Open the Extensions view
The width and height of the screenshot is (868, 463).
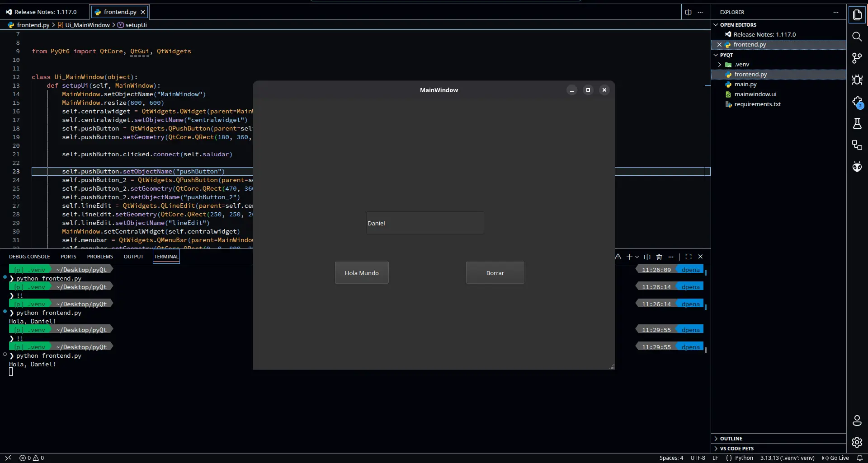click(857, 102)
